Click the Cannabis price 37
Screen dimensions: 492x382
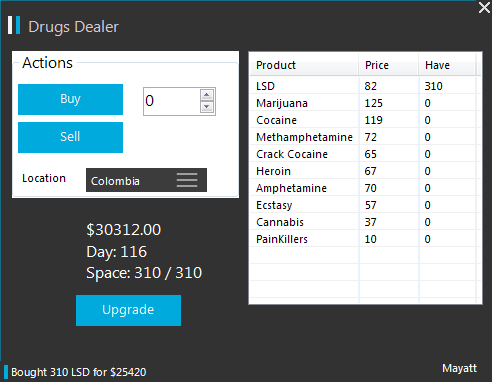pos(370,222)
